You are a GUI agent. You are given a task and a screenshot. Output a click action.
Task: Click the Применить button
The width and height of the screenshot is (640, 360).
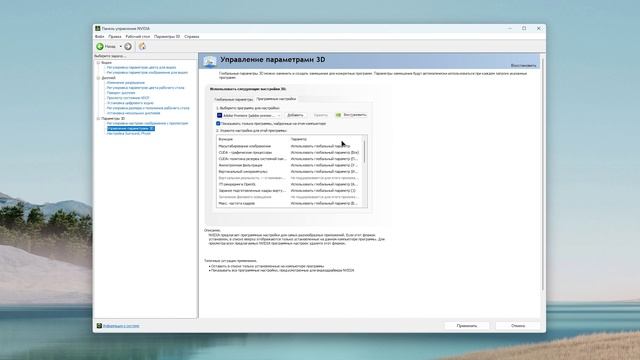coord(467,326)
